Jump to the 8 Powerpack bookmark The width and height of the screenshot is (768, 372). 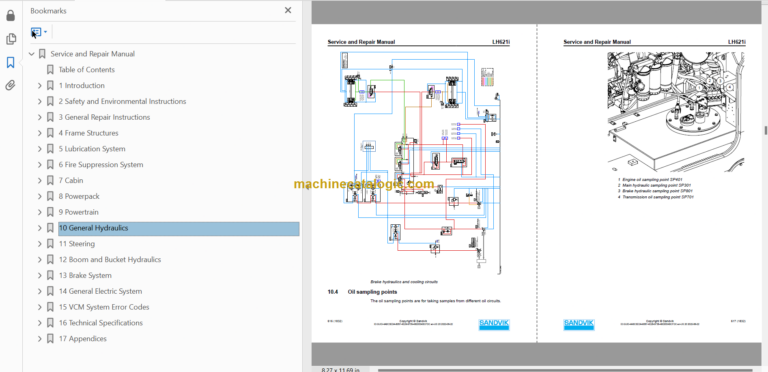(79, 196)
